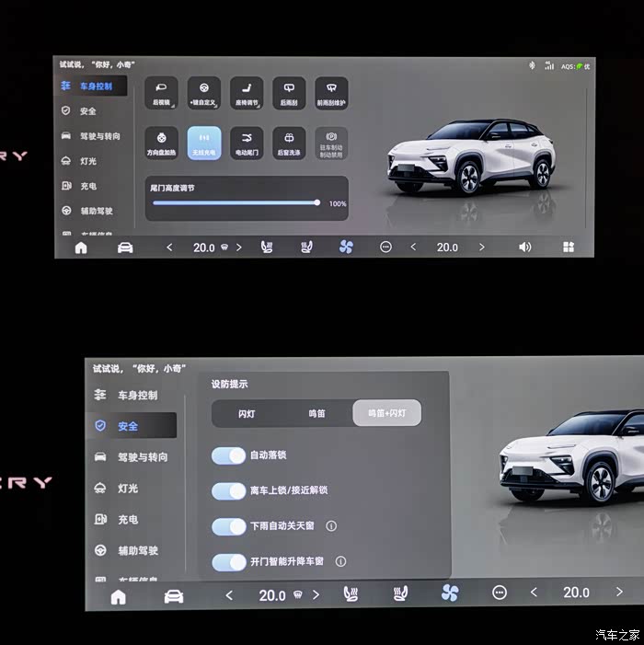Image resolution: width=644 pixels, height=645 pixels.
Task: Toggle the wireless charging (无线充电) tile
Action: click(204, 144)
